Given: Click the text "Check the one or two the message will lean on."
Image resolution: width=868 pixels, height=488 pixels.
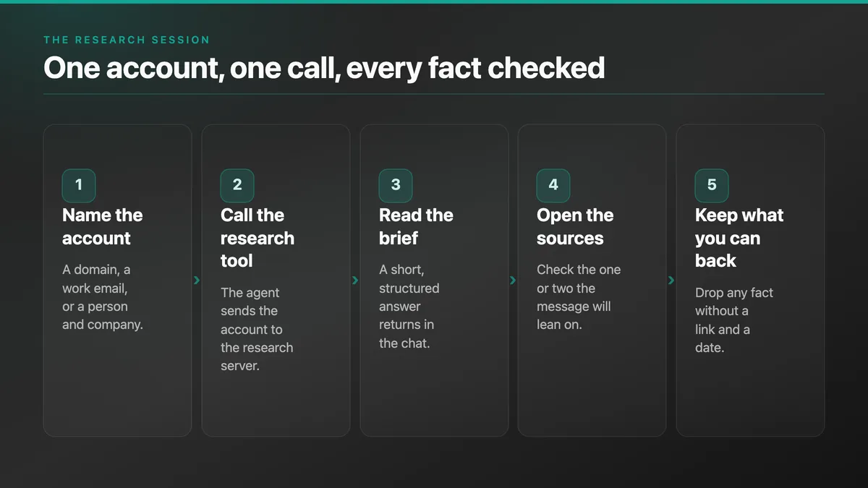Looking at the screenshot, I should [x=579, y=297].
